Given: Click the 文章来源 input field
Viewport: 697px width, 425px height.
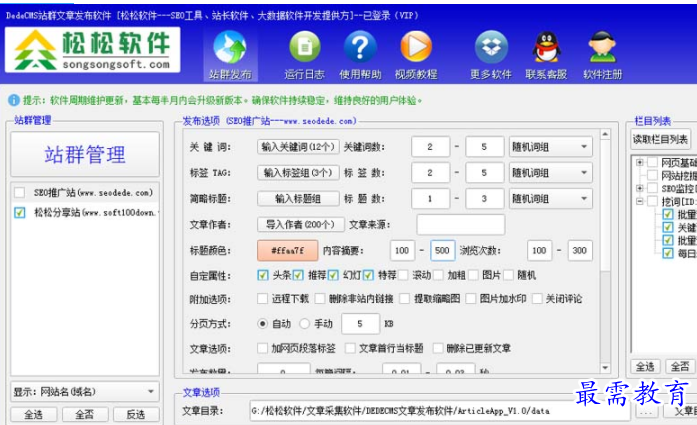Looking at the screenshot, I should point(461,225).
